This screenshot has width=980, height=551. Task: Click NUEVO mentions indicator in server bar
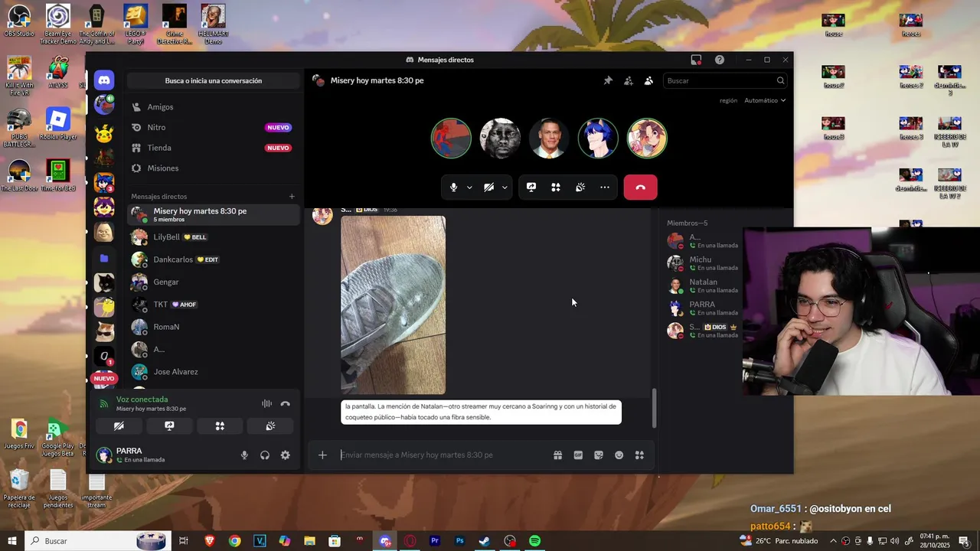click(104, 378)
